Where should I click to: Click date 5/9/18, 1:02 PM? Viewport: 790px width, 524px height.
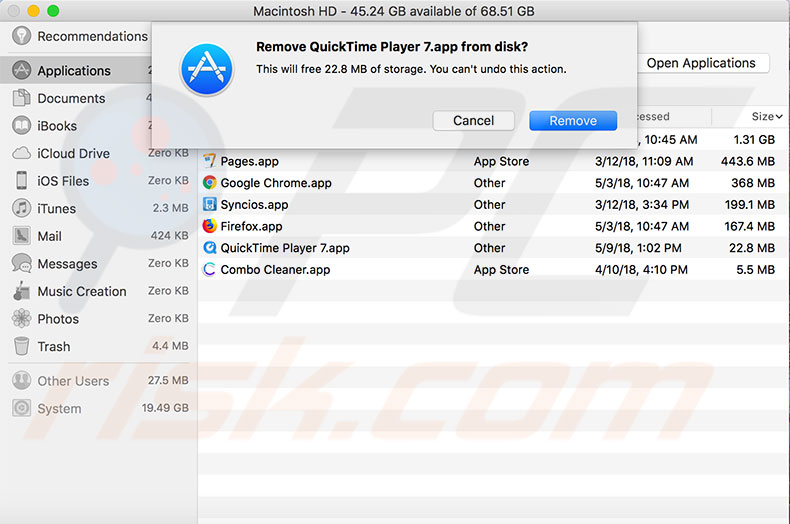click(x=638, y=248)
